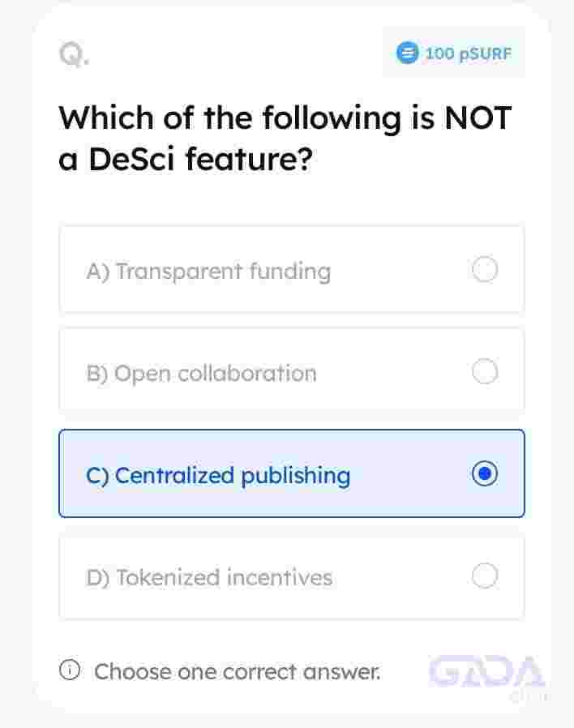Click the question heading about DeSci feature
Viewport: 574px width, 728px height.
(285, 138)
